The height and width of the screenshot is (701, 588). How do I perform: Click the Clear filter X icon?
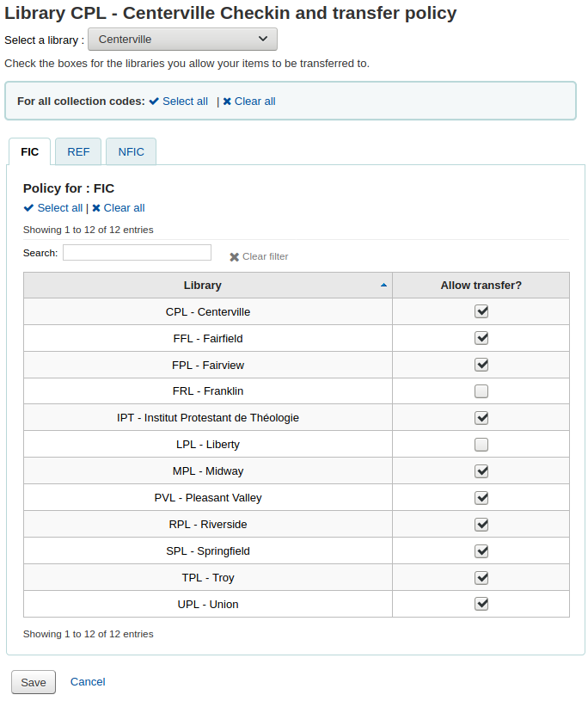234,257
